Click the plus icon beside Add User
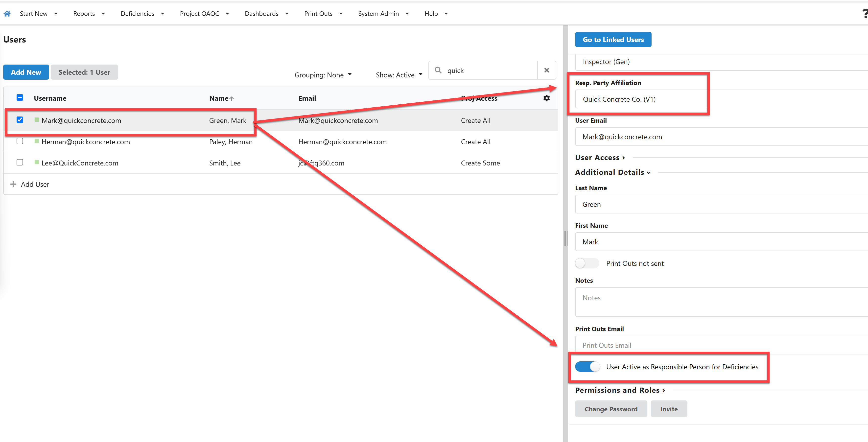This screenshot has width=868, height=442. (x=13, y=184)
